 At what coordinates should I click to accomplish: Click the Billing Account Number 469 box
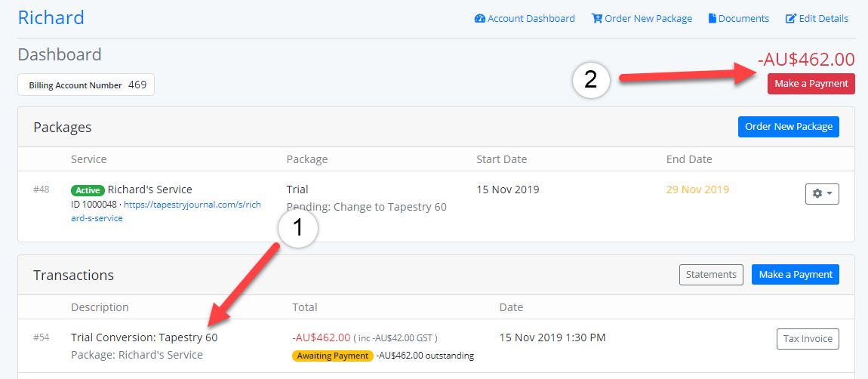(86, 85)
